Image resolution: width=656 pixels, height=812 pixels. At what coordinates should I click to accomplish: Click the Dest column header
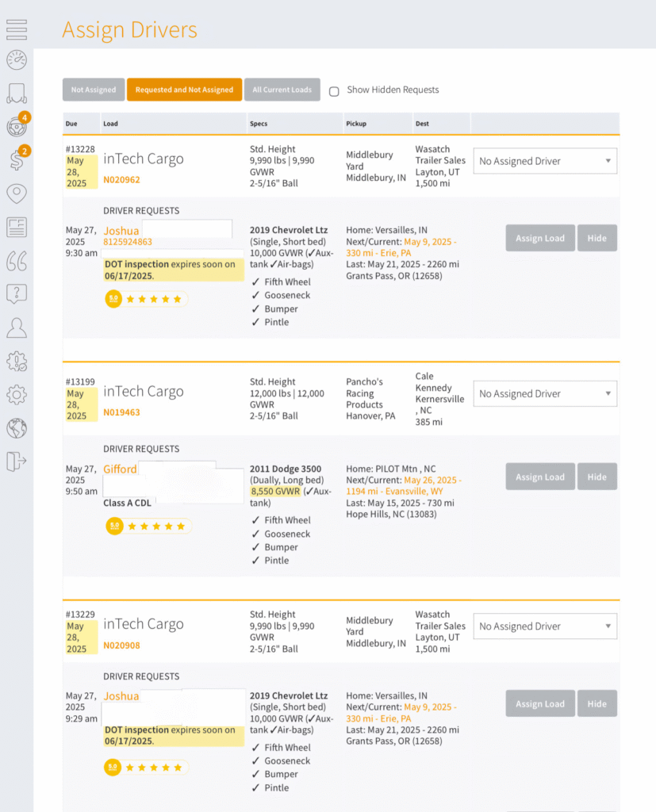(422, 124)
